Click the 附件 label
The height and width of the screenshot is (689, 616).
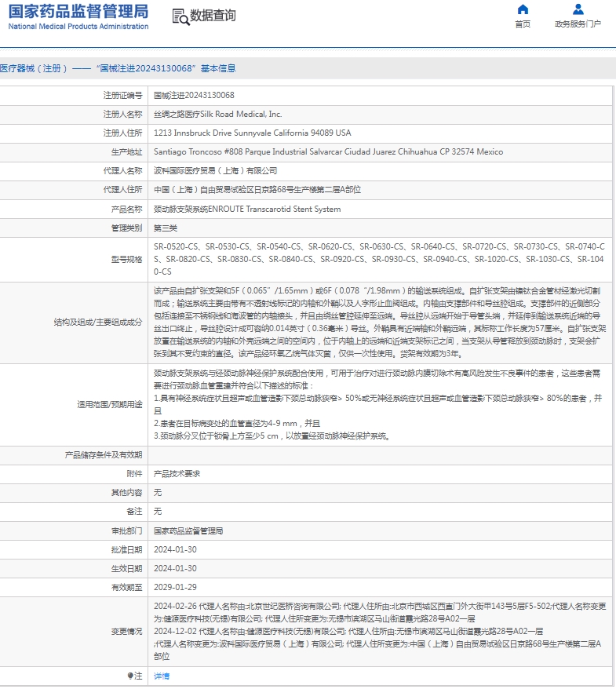tap(134, 474)
